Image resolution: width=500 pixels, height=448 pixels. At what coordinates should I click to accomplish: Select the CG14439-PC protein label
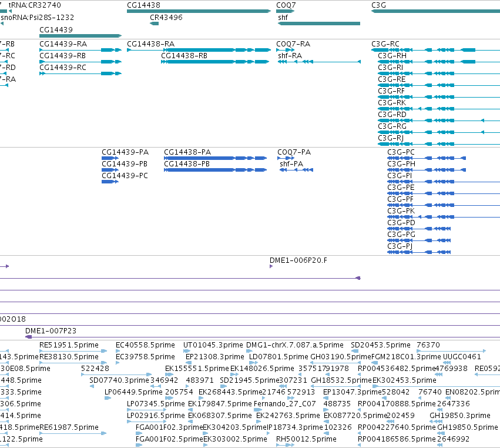click(125, 176)
